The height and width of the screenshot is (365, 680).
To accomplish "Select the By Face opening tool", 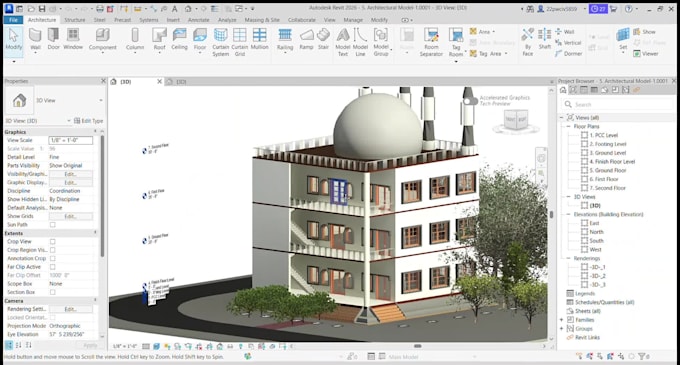I will (528, 42).
